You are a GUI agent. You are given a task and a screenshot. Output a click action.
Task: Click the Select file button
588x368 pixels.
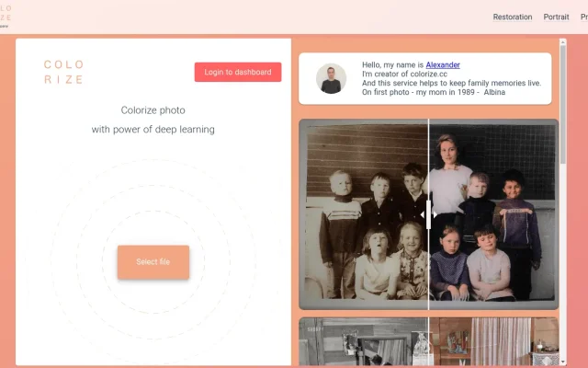[x=153, y=261]
